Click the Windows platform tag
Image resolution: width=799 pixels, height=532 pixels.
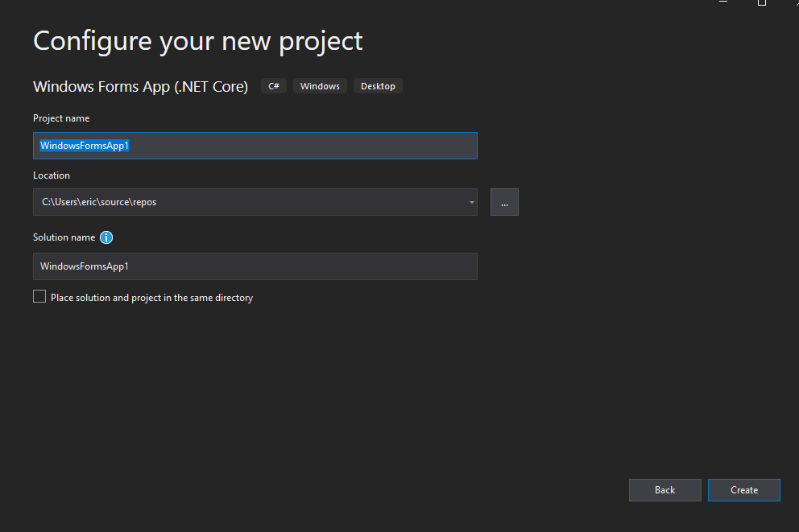click(x=320, y=86)
